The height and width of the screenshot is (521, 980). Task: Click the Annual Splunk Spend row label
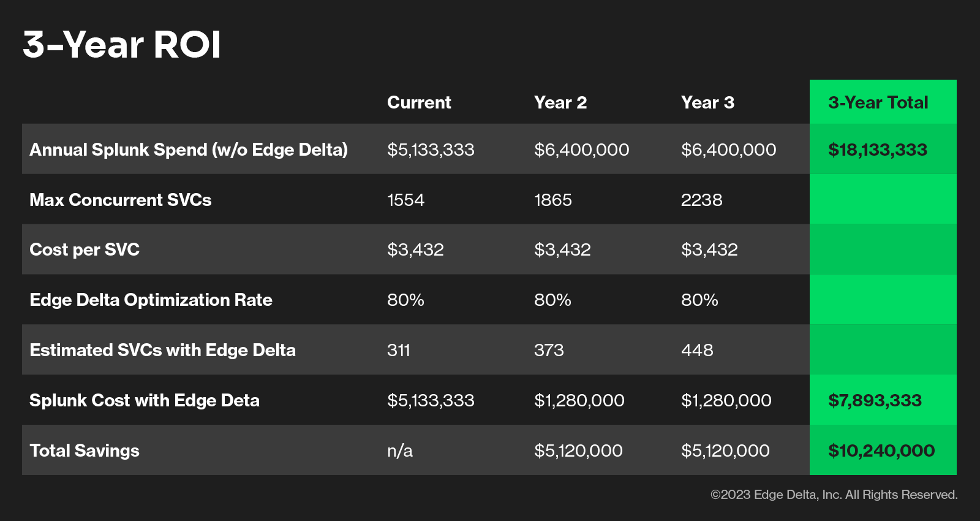click(189, 150)
